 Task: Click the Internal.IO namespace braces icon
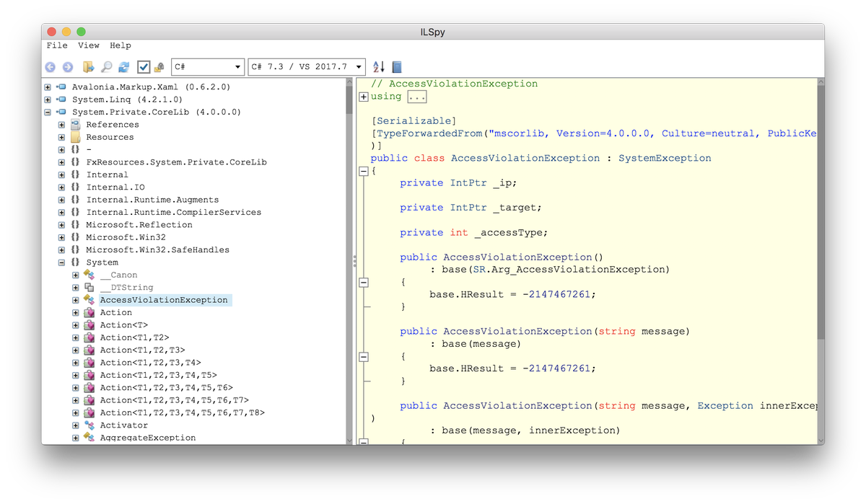75,187
